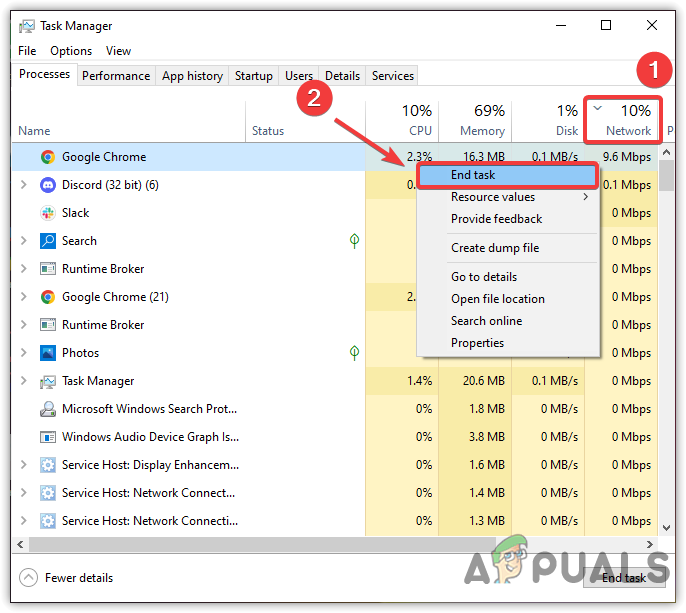Image resolution: width=686 pixels, height=613 pixels.
Task: Choose Provide feedback in context menu
Action: point(508,219)
